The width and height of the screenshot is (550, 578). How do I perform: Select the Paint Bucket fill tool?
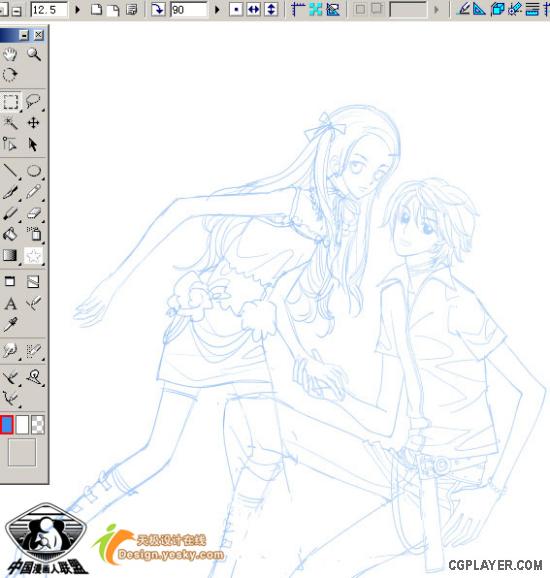click(x=10, y=234)
